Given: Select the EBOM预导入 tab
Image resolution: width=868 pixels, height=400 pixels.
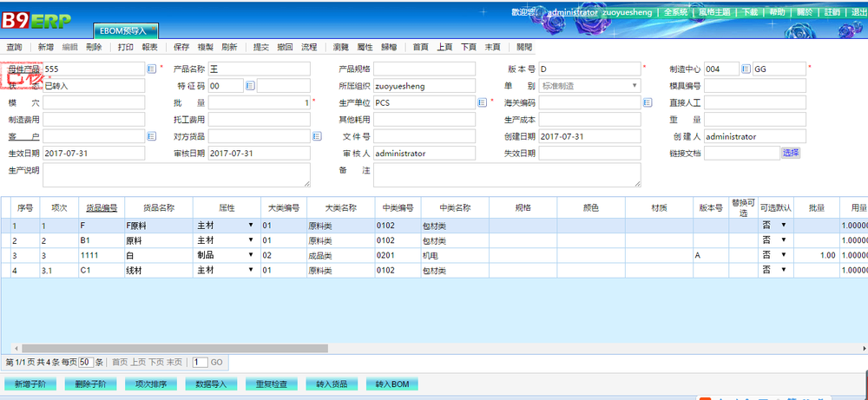Looking at the screenshot, I should click(x=125, y=30).
